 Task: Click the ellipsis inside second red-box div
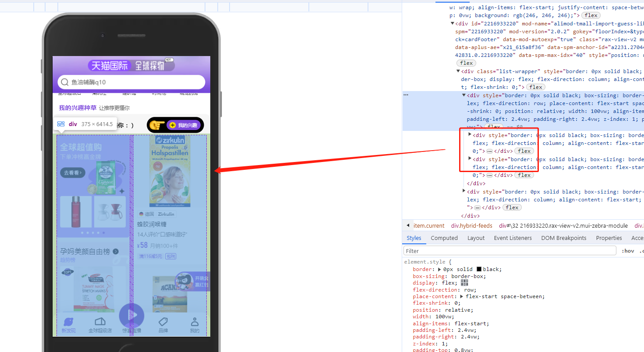coord(490,175)
